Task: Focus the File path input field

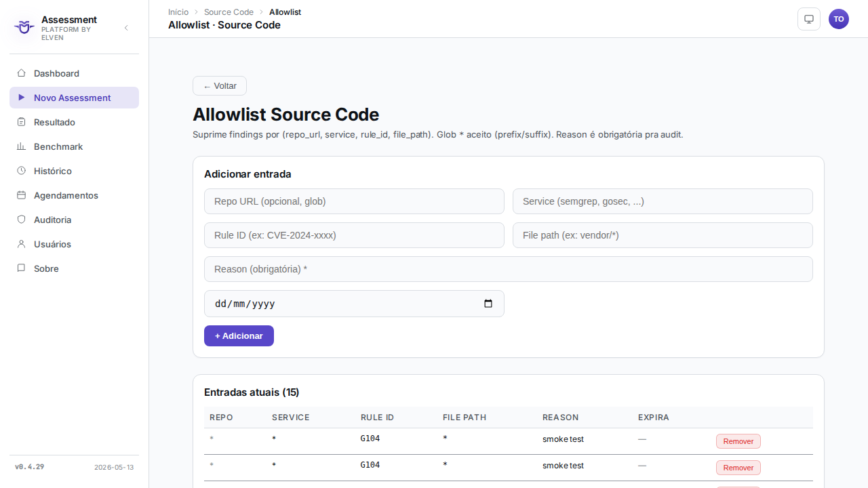Action: coord(663,235)
